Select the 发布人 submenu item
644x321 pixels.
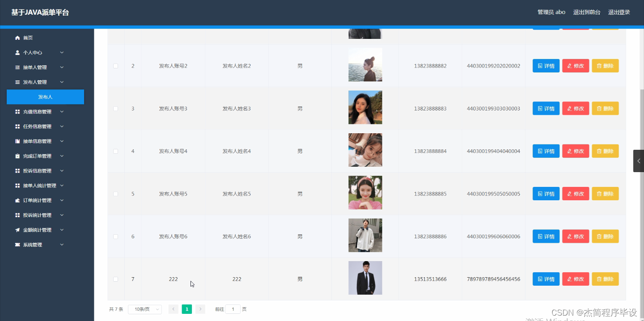(45, 97)
